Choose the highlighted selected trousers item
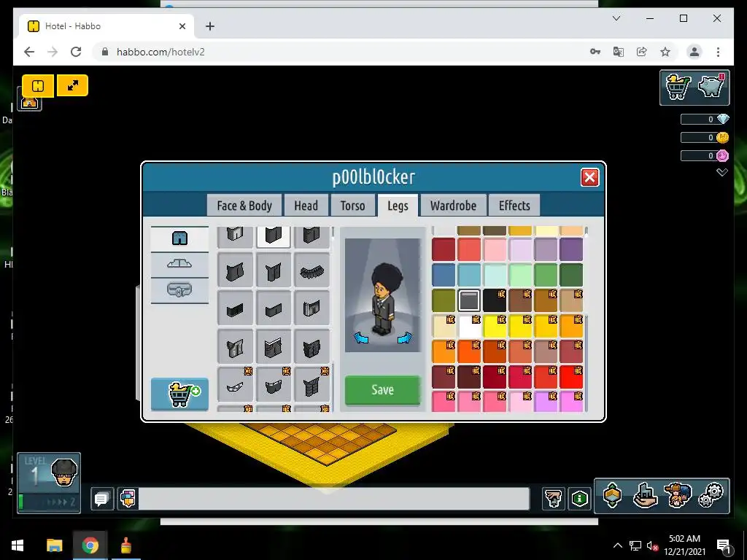 tap(274, 236)
